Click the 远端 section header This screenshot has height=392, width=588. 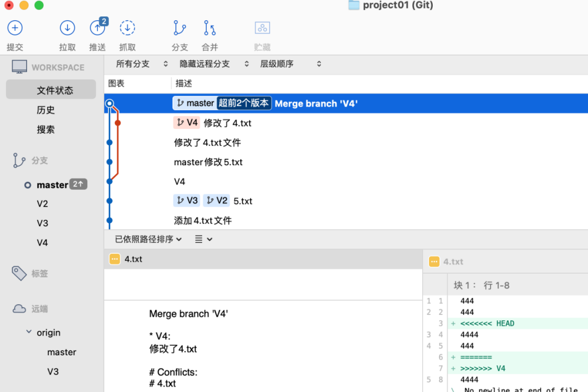(x=40, y=309)
